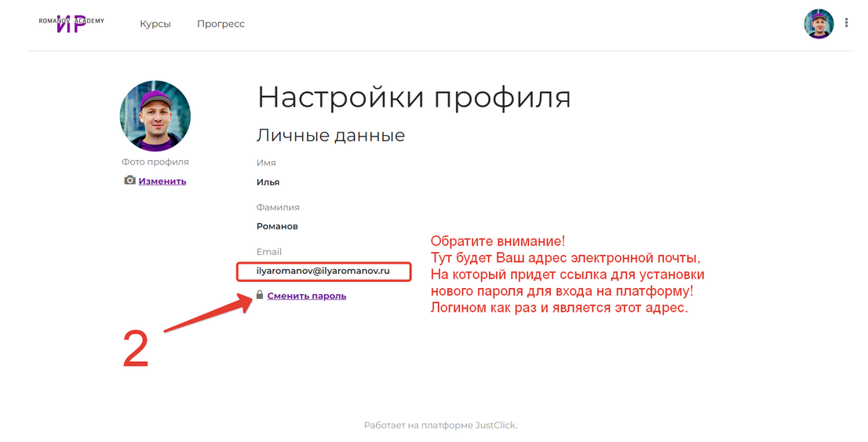
Task: Click the Личные данные section title
Action: click(330, 135)
